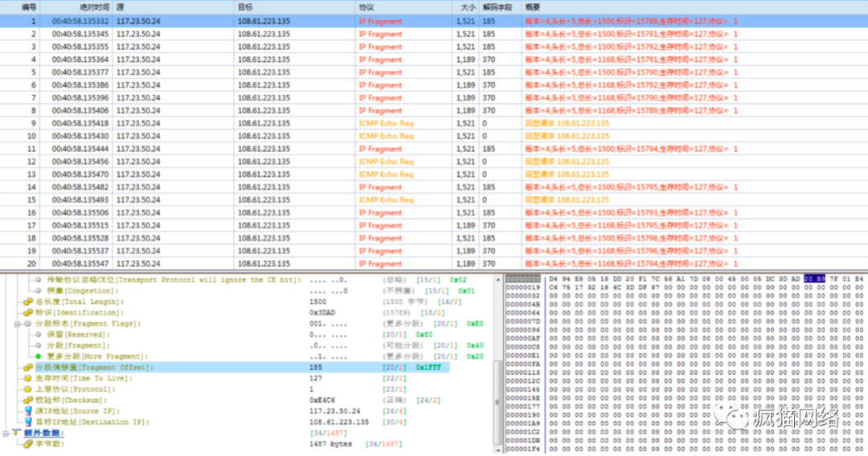Select packet number 7 row
The image size is (868, 456).
pos(434,97)
